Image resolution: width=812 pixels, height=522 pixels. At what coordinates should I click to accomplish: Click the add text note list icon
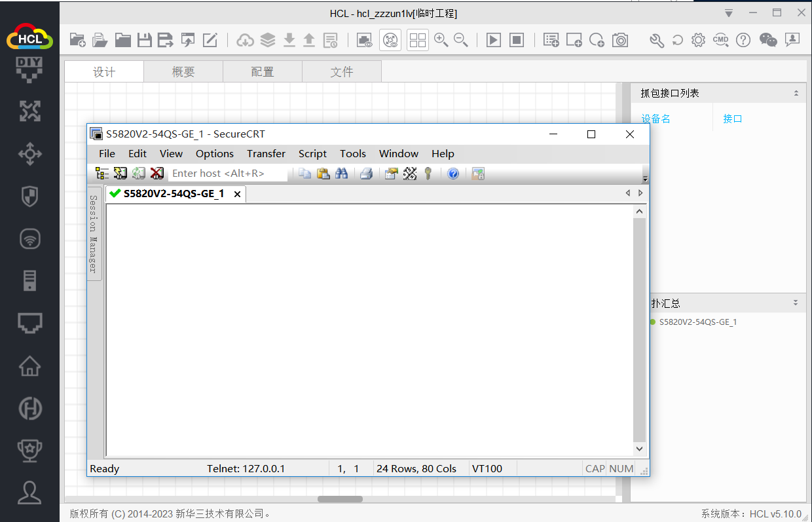pos(551,40)
